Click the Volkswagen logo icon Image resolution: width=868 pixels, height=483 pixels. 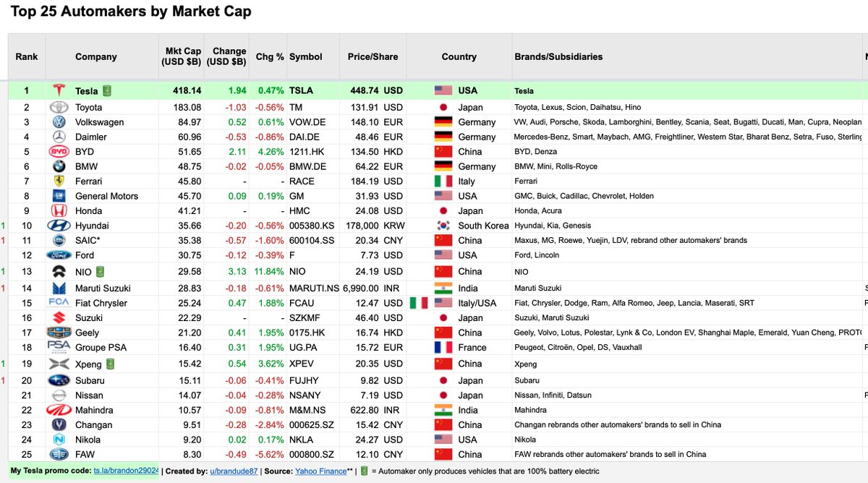click(59, 122)
